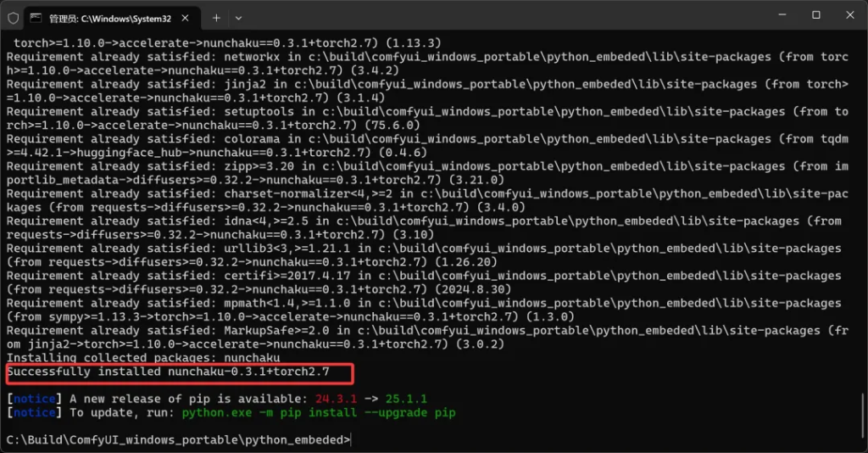This screenshot has height=453, width=868.
Task: Click the green pip version 25.1.1
Action: click(x=406, y=399)
